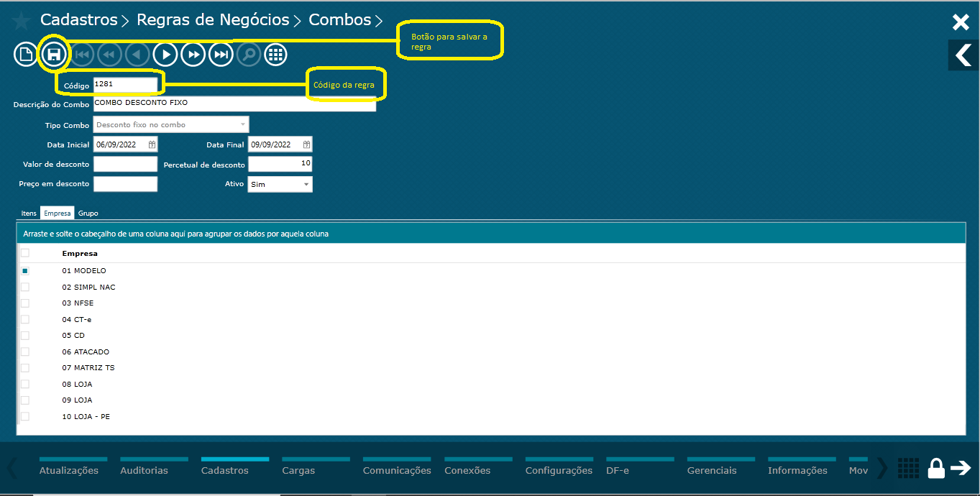Collapse side panel with left chevron

click(x=963, y=55)
